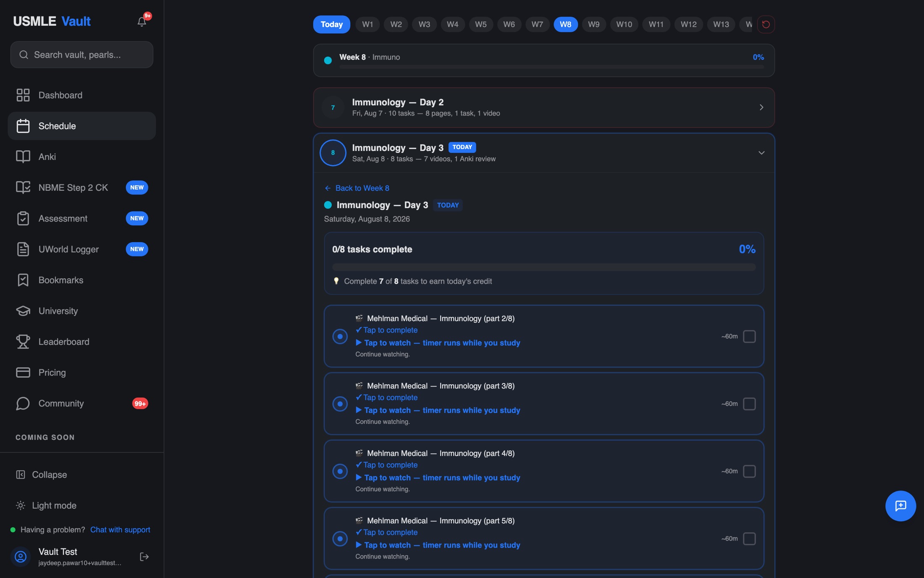The height and width of the screenshot is (578, 924).
Task: Open the Immunology Day 2 card
Action: 544,108
